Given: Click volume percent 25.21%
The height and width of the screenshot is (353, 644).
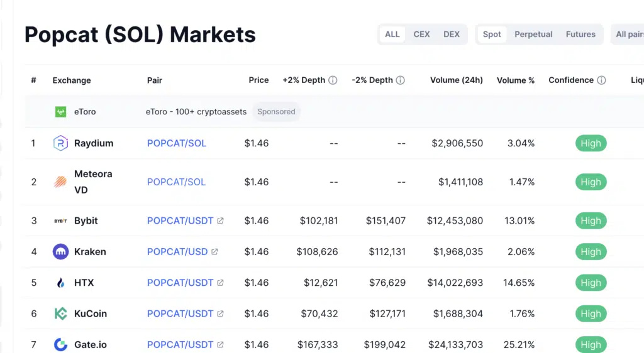Looking at the screenshot, I should pos(519,344).
